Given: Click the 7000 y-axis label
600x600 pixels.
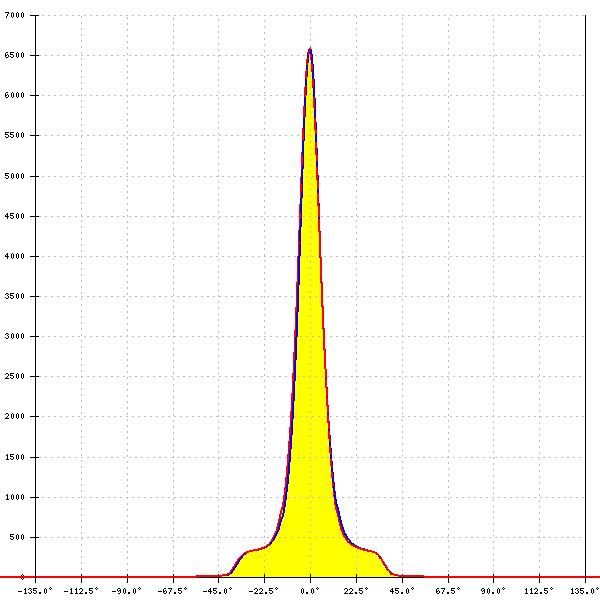Looking at the screenshot, I should (x=15, y=15).
